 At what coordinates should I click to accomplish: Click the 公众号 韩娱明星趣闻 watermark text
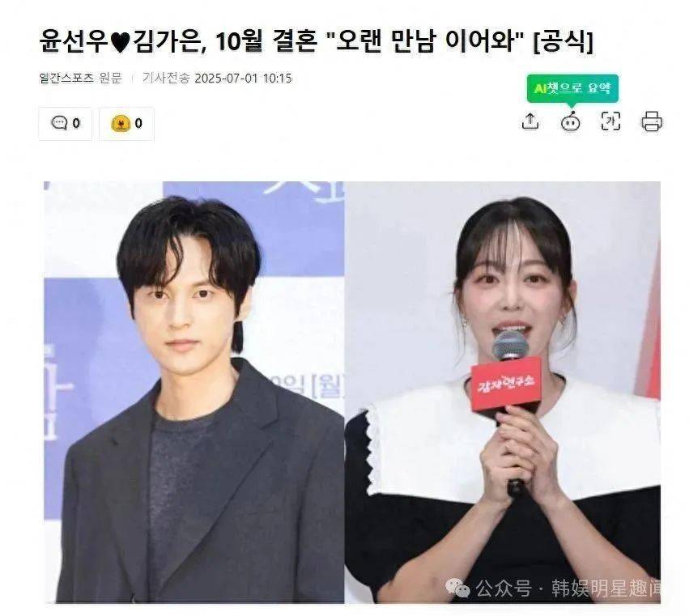click(x=568, y=588)
